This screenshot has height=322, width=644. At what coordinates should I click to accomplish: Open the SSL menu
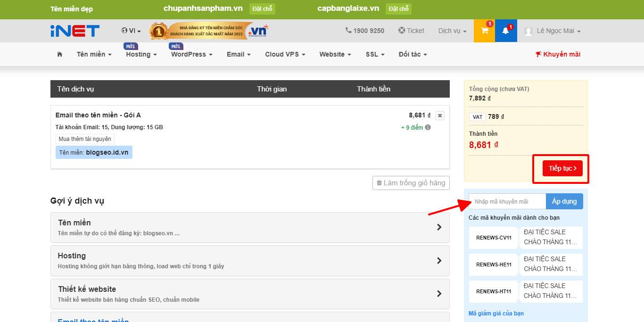(375, 54)
